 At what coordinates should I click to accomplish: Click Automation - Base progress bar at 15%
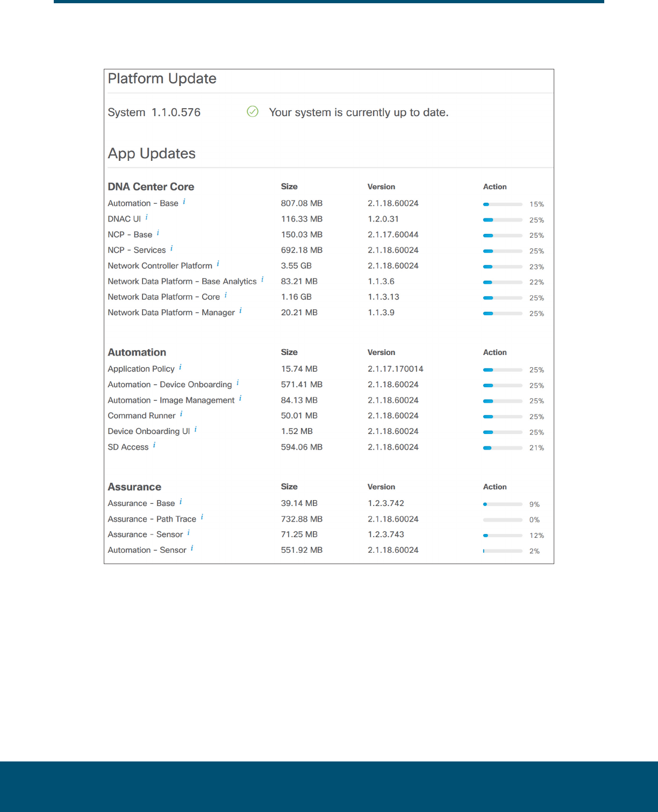click(503, 204)
